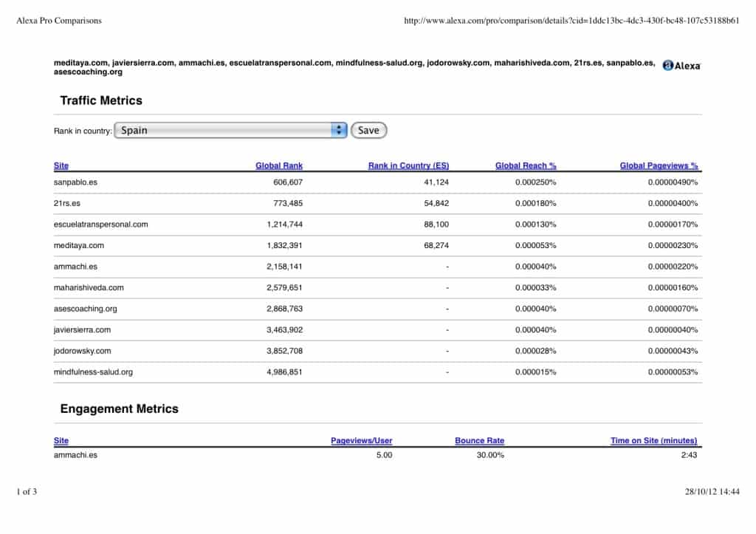
Task: Sort table by Global Rank
Action: pos(279,165)
